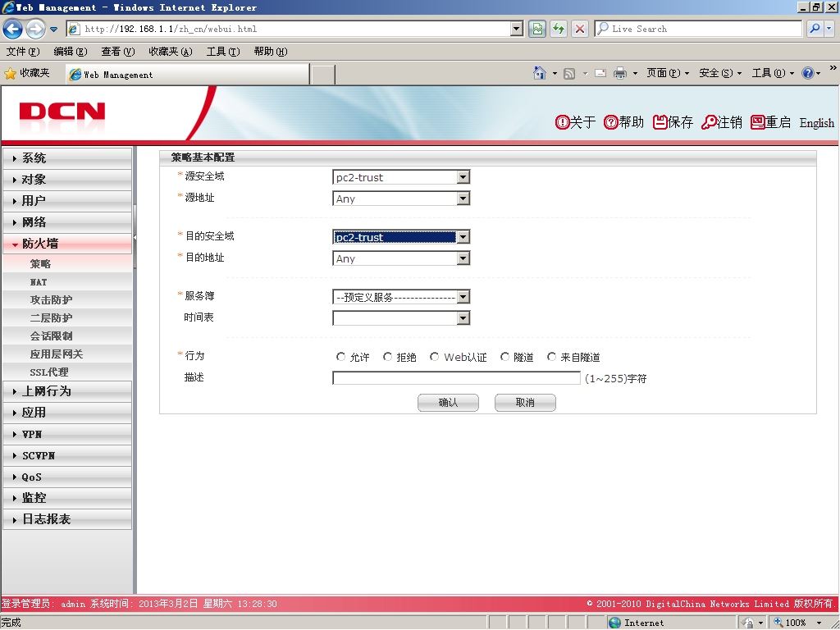Click the DCN logo
The width and height of the screenshot is (840, 630).
click(x=62, y=112)
